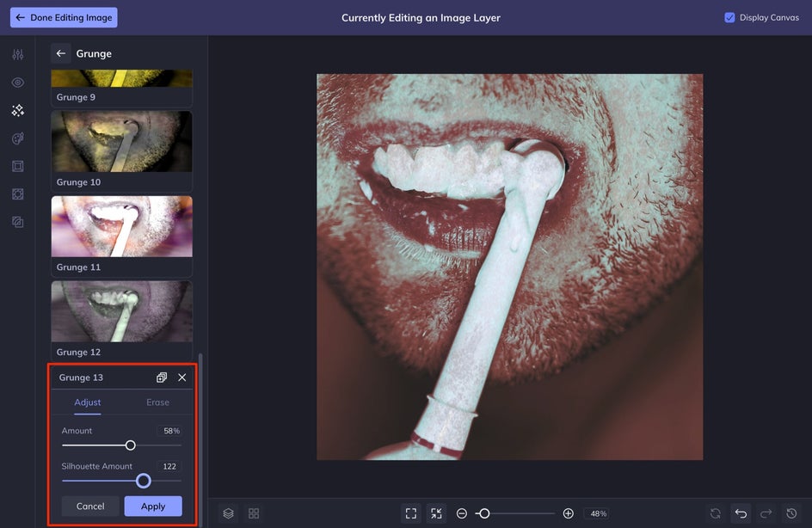Select the Grunge 10 effect thumbnail
This screenshot has height=528, width=812.
[121, 141]
